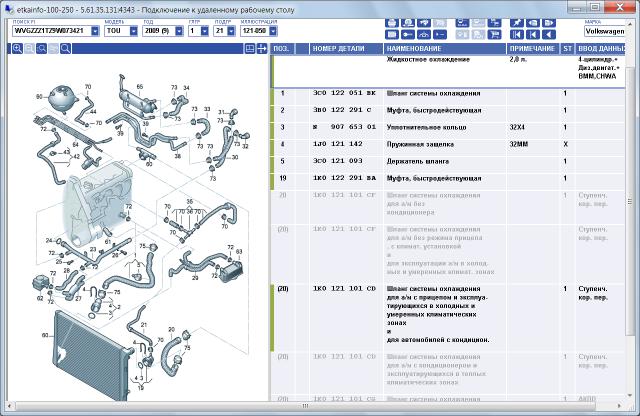Open the ИЛЛЮСТРАЦИЯ dropdown showing 121-050
The width and height of the screenshot is (640, 416).
(x=273, y=31)
